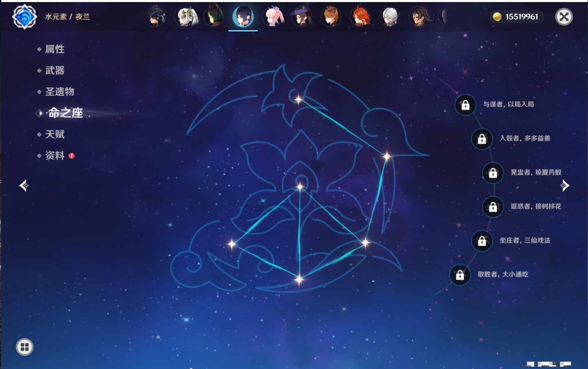This screenshot has width=588, height=369.
Task: Select the teal-haired character avatar
Action: 156,17
